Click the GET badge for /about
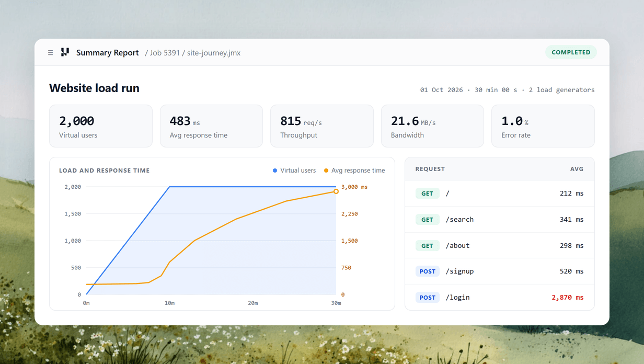Image resolution: width=644 pixels, height=364 pixels. click(427, 246)
